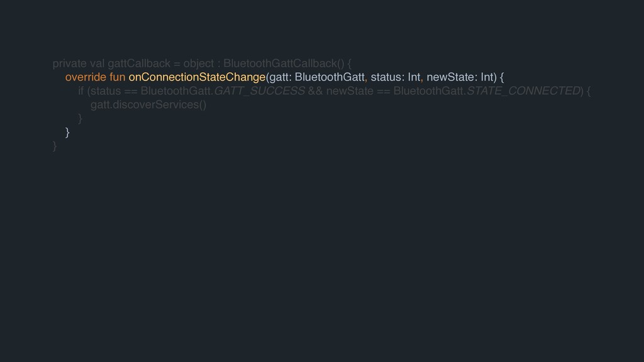Image resolution: width=644 pixels, height=362 pixels.
Task: Click the fun keyword
Action: pos(118,77)
